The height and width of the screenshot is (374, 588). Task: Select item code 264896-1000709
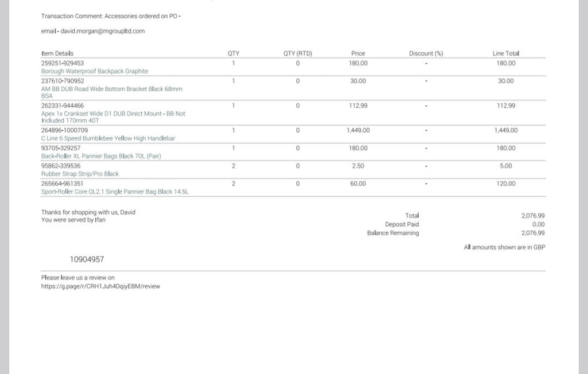64,130
